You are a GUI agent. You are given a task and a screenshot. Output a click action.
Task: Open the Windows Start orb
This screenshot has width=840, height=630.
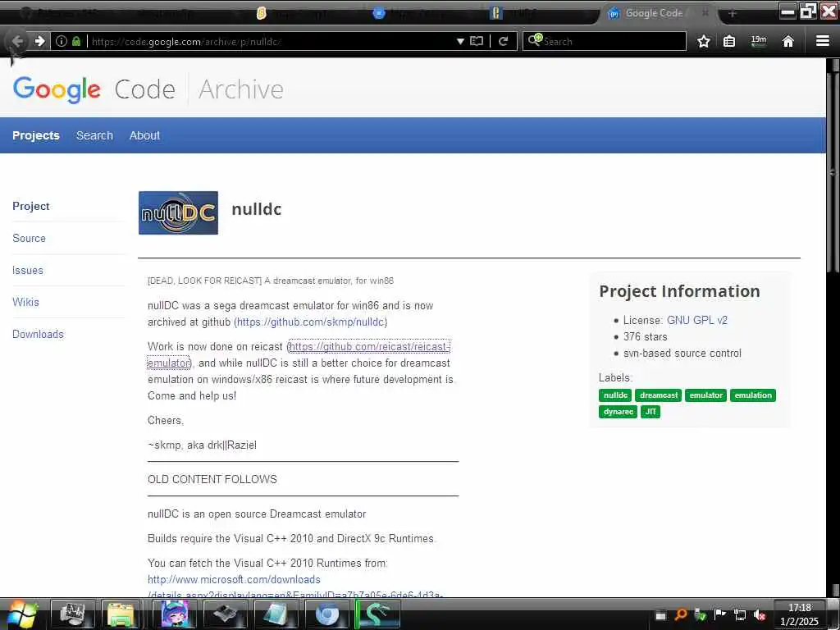21,614
